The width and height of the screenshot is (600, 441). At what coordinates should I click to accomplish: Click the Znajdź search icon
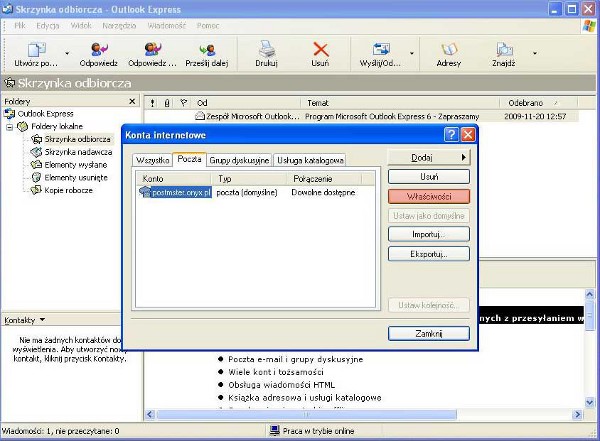504,50
